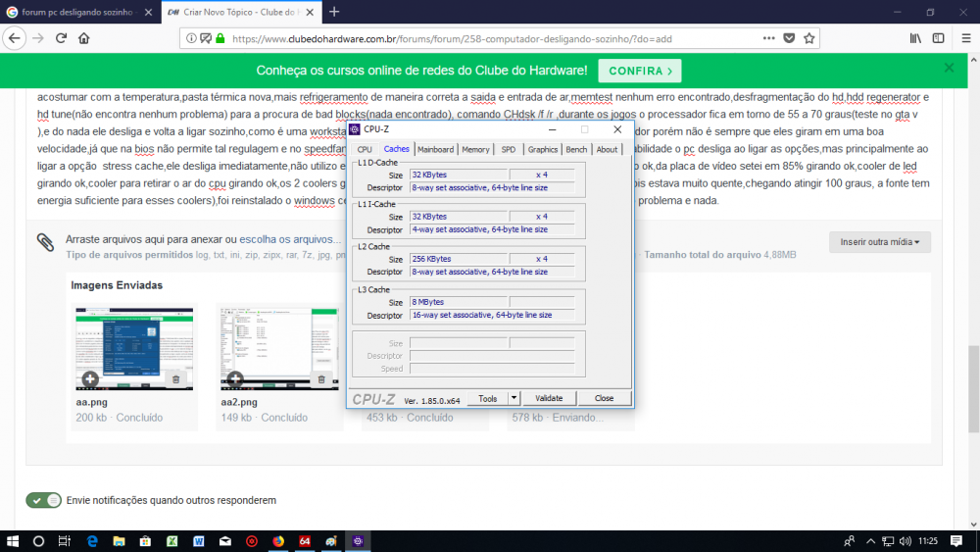Dismiss the green banner with the X
The height and width of the screenshot is (552, 980).
(x=949, y=69)
